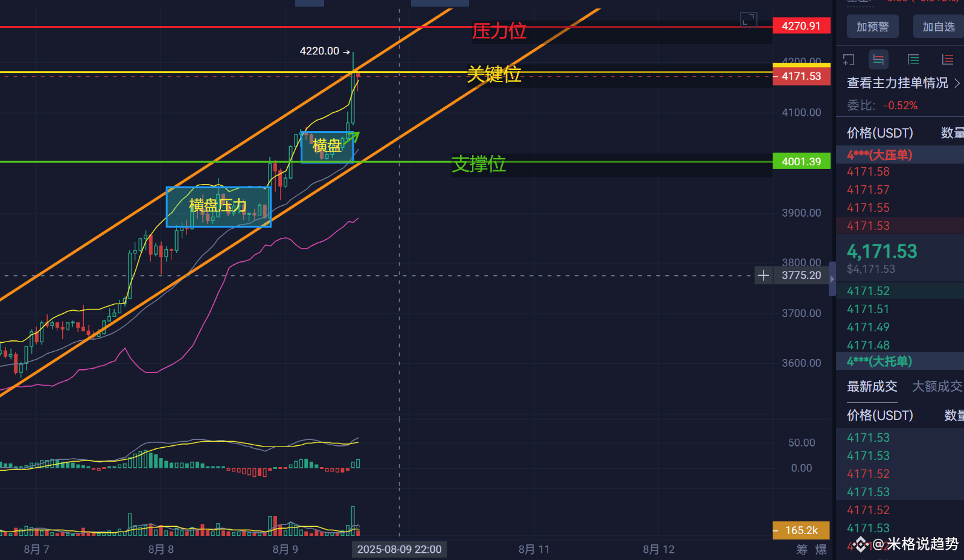The width and height of the screenshot is (964, 560).
Task: Switch to the 大额成交 tab
Action: 937,386
